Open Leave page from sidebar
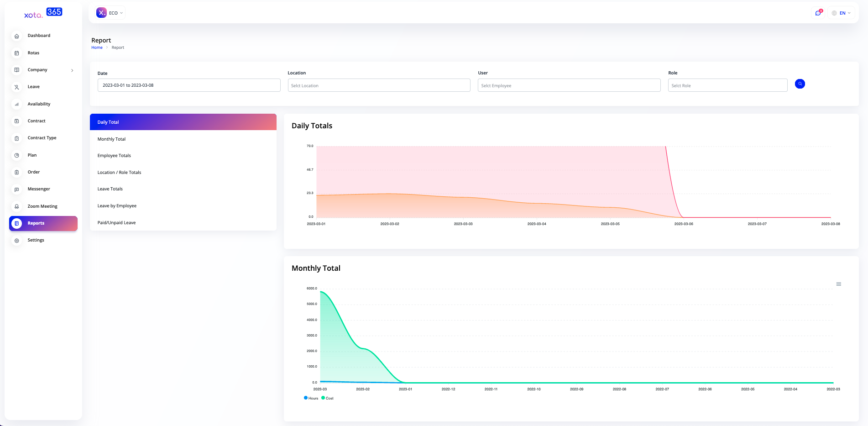The width and height of the screenshot is (868, 426). 33,87
